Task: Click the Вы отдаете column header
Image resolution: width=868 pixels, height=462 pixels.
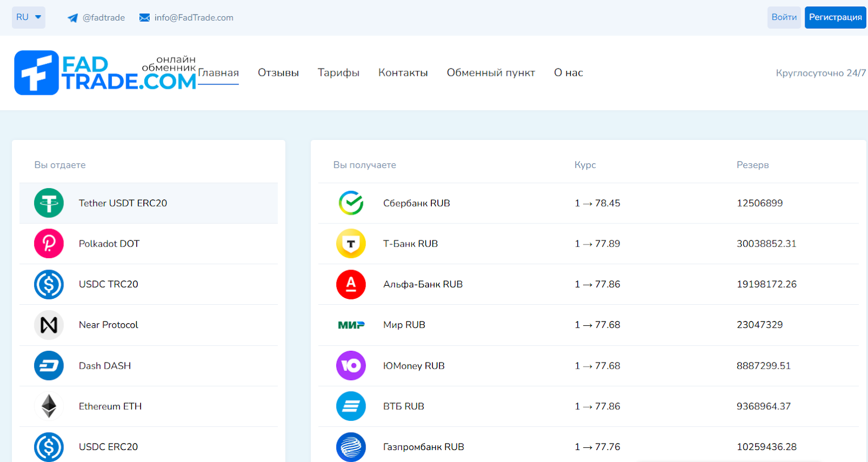Action: tap(60, 165)
